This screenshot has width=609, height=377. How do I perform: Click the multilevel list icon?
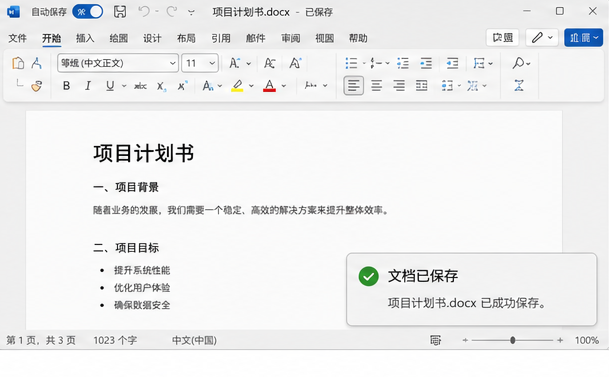[x=403, y=63]
